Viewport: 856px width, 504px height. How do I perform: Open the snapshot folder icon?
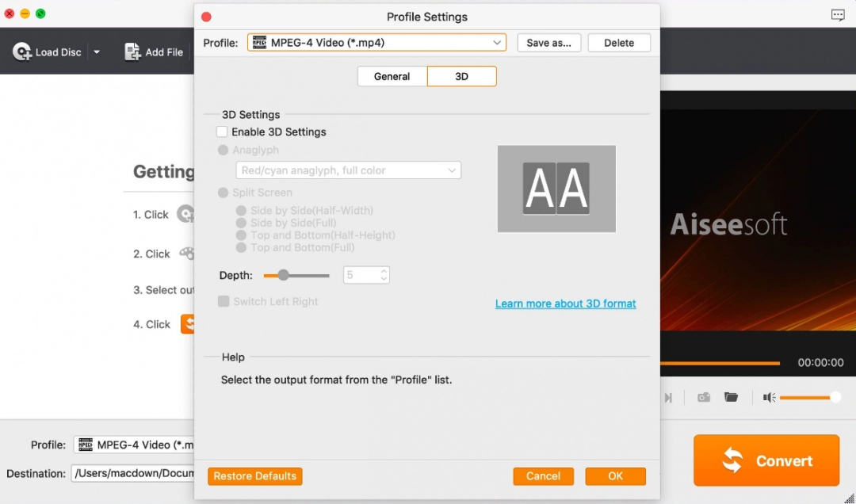click(731, 397)
